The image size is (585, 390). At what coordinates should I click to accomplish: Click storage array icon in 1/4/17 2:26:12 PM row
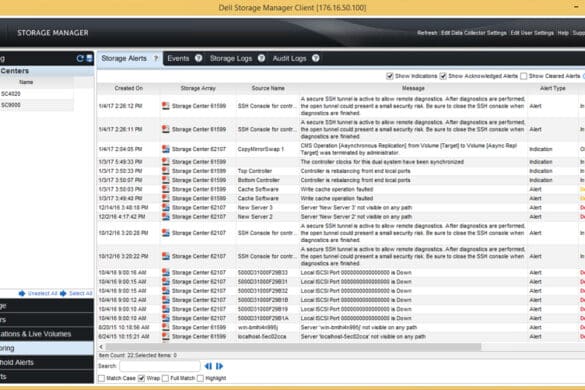166,106
